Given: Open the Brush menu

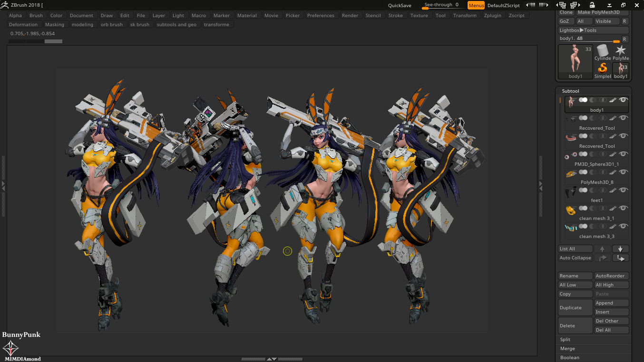Looking at the screenshot, I should click(x=36, y=15).
